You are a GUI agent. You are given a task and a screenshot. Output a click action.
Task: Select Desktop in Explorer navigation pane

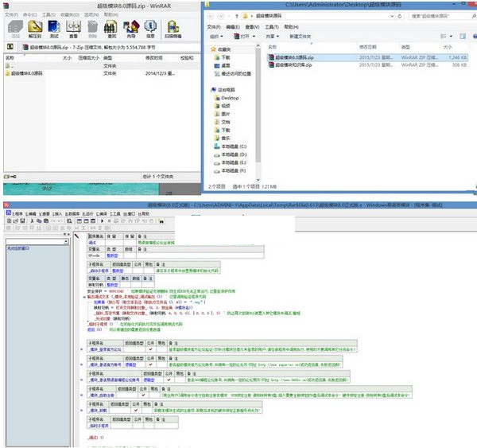pos(231,97)
